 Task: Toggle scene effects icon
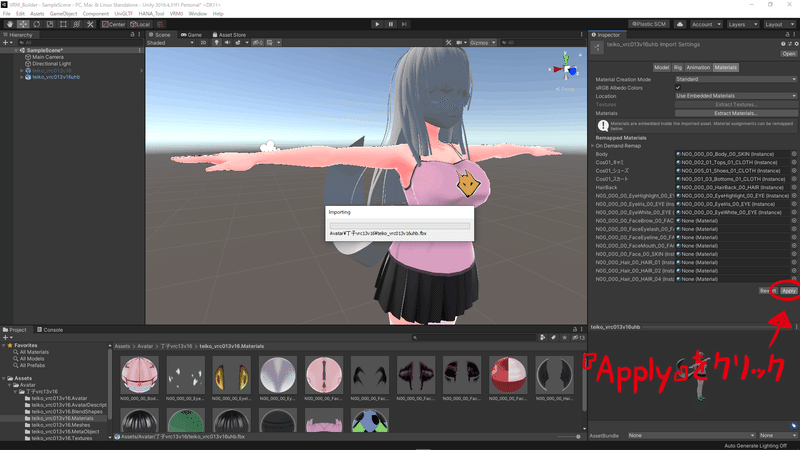(x=238, y=42)
